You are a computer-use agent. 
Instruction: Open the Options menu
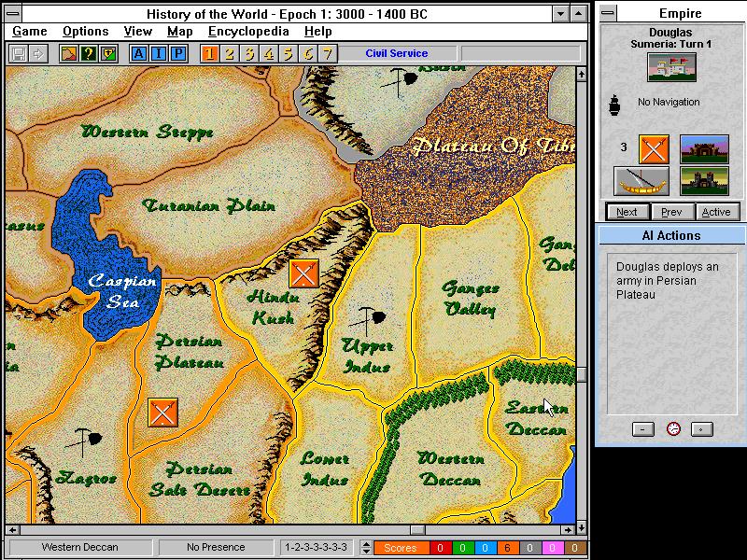(86, 32)
